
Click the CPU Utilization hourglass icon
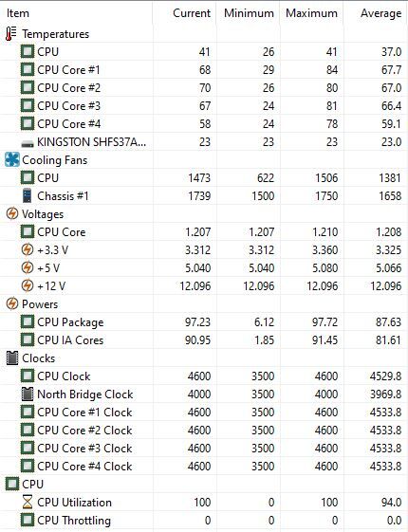tap(28, 502)
